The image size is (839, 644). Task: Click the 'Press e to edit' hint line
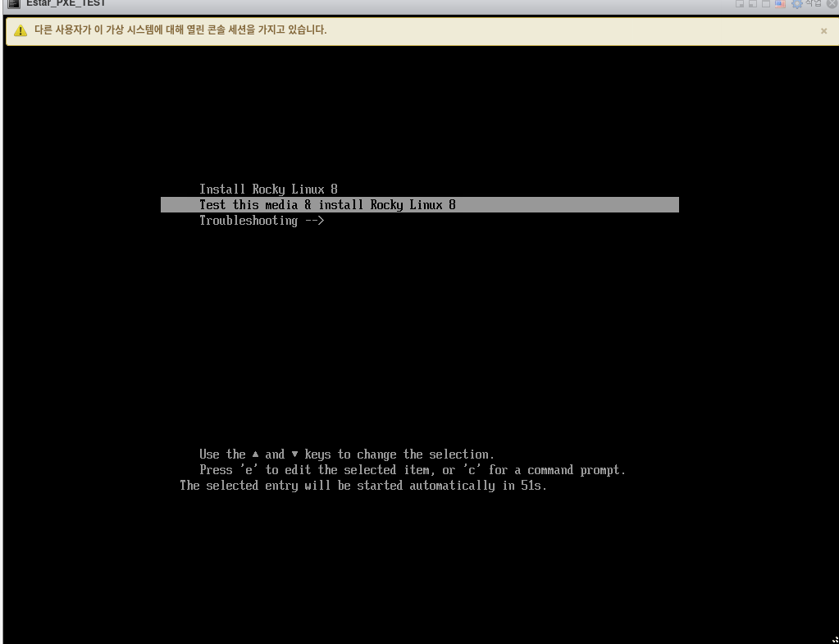tap(413, 470)
